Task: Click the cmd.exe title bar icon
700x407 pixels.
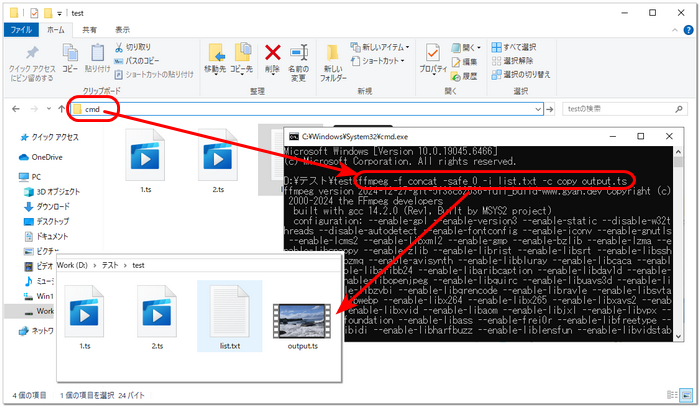Action: [293, 137]
